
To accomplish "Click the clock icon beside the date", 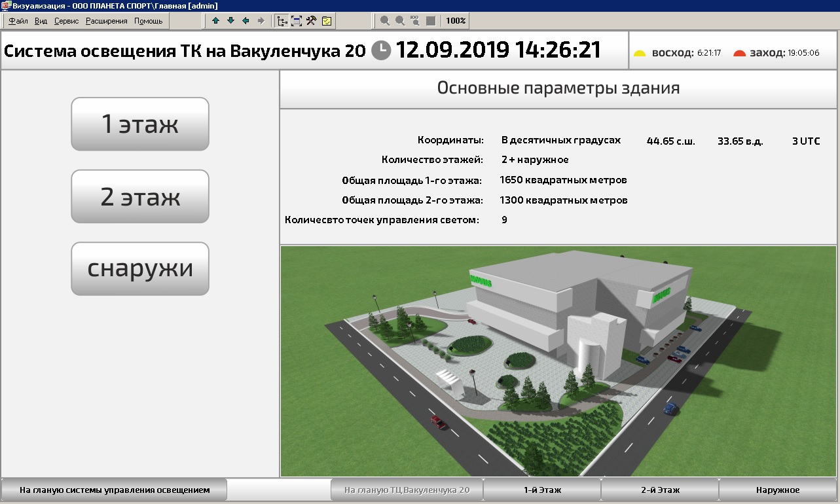I will click(381, 50).
